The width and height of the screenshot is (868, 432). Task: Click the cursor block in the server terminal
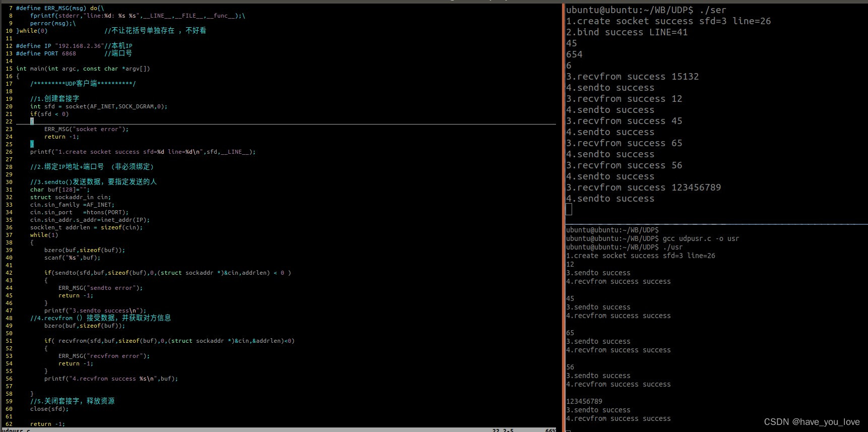click(x=569, y=210)
